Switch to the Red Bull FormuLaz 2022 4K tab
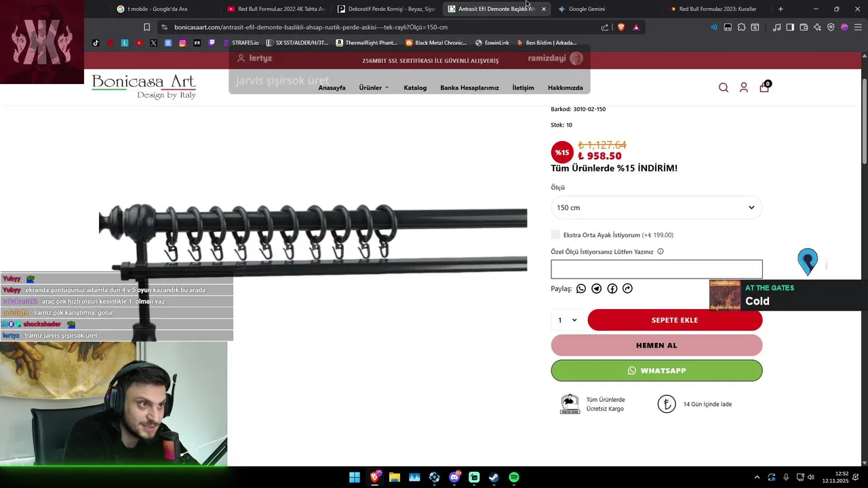The width and height of the screenshot is (868, 488). tap(277, 9)
